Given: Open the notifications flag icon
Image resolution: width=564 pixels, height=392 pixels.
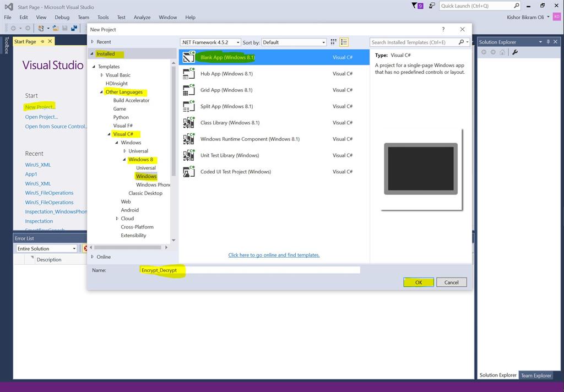Looking at the screenshot, I should [x=417, y=6].
